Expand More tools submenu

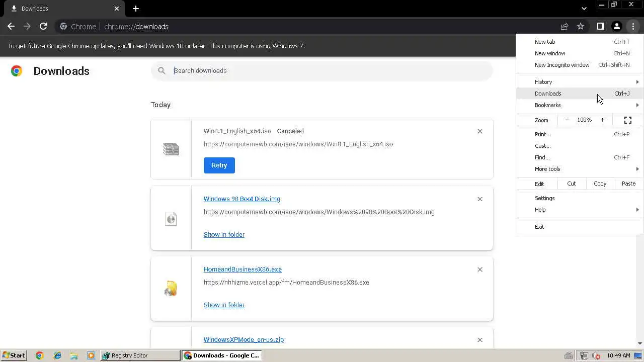point(580,169)
